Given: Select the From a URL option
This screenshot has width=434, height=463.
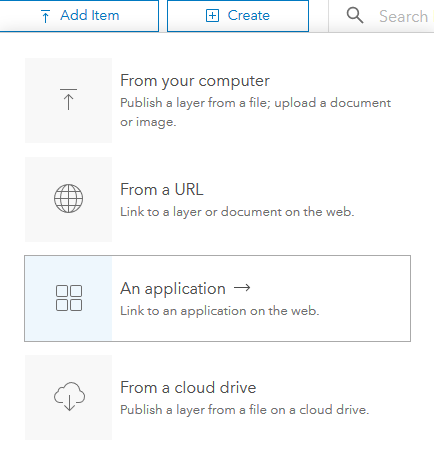Looking at the screenshot, I should (x=217, y=199).
